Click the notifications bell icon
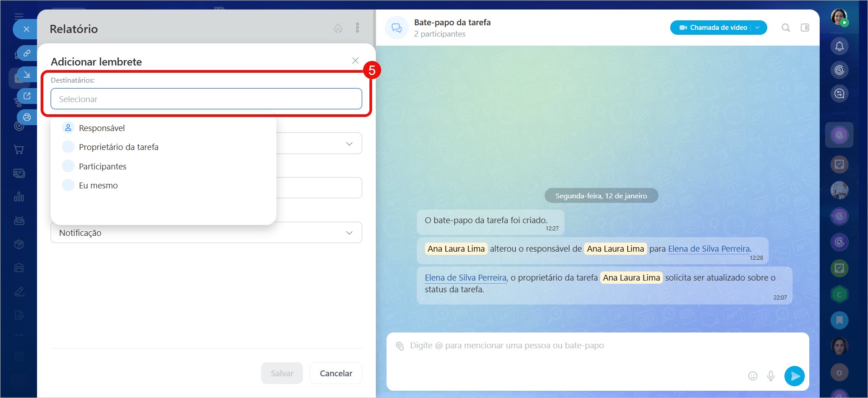Screen dimensions: 868x398 click(x=839, y=46)
